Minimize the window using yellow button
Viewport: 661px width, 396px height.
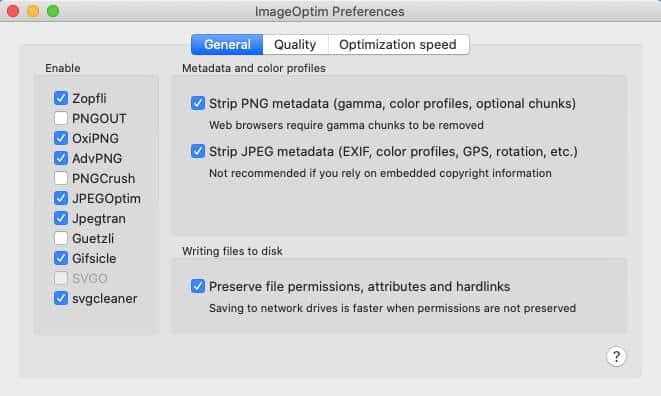(33, 11)
